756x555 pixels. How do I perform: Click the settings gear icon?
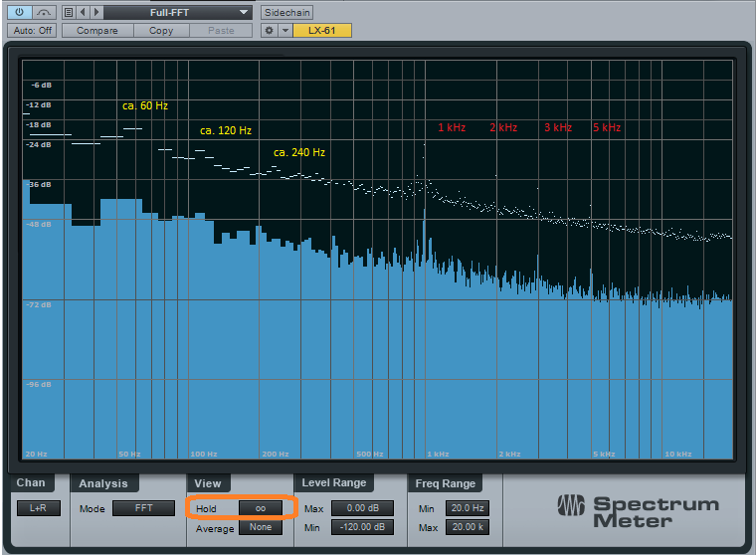pyautogui.click(x=269, y=31)
